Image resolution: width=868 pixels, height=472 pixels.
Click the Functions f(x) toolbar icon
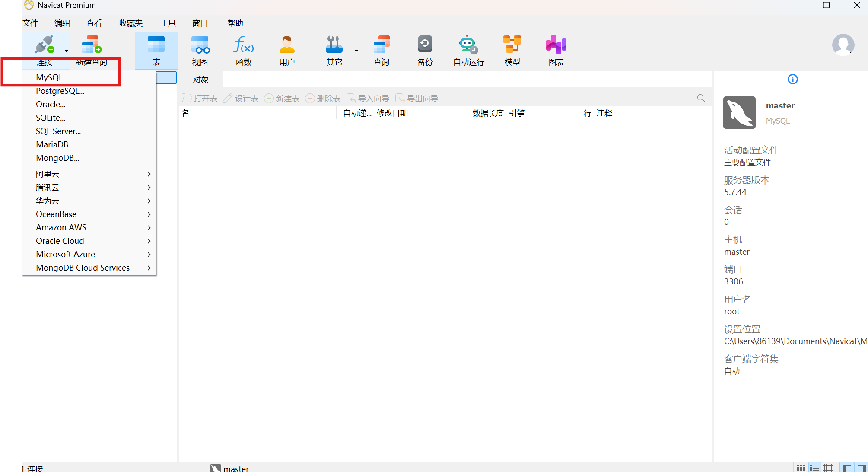[243, 50]
